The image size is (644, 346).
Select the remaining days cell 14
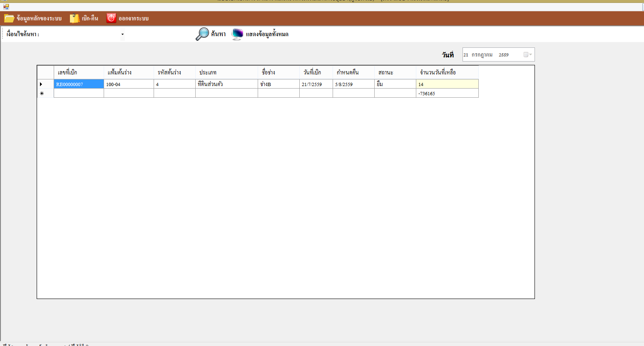tap(447, 84)
